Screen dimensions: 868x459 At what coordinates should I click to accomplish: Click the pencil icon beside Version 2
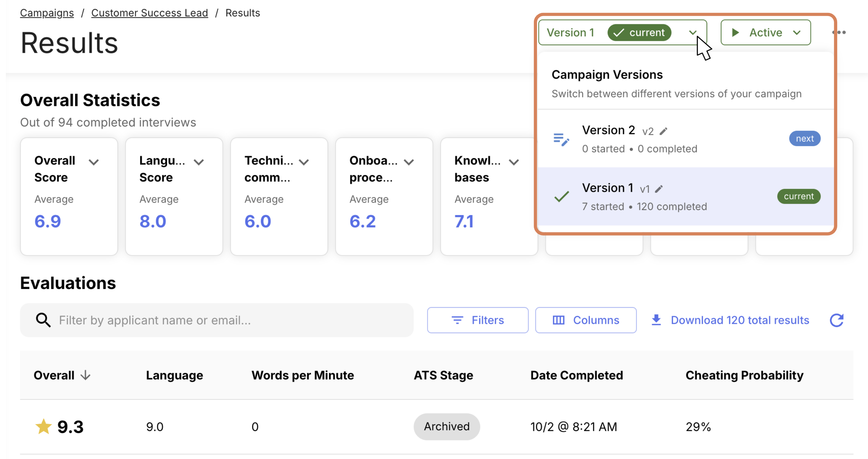(x=663, y=131)
